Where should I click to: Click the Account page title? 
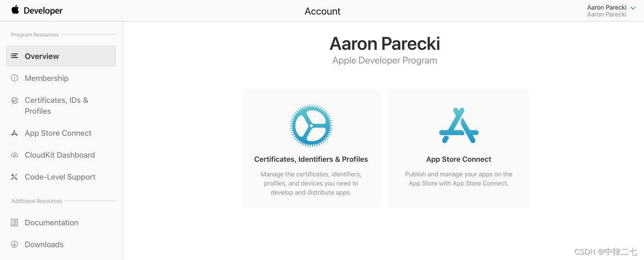[x=323, y=11]
